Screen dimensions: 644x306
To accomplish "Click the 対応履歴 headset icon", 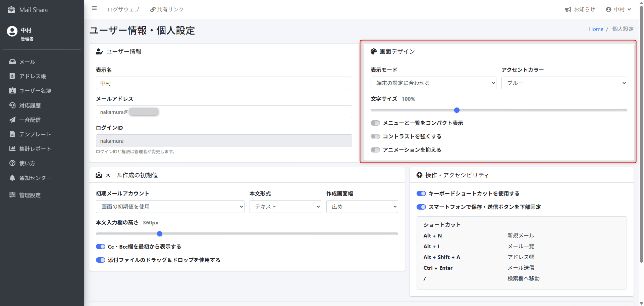I will point(12,105).
